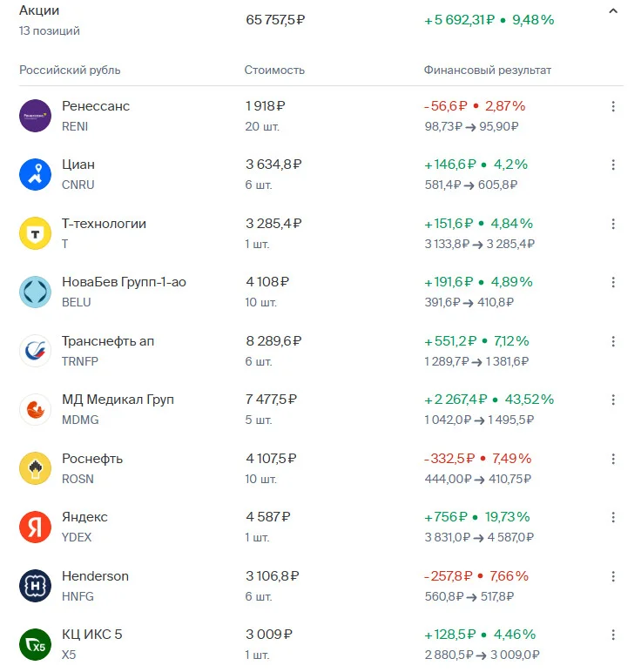Click the КЦ ИКС 5 green logo
The width and height of the screenshot is (641, 672).
click(35, 644)
